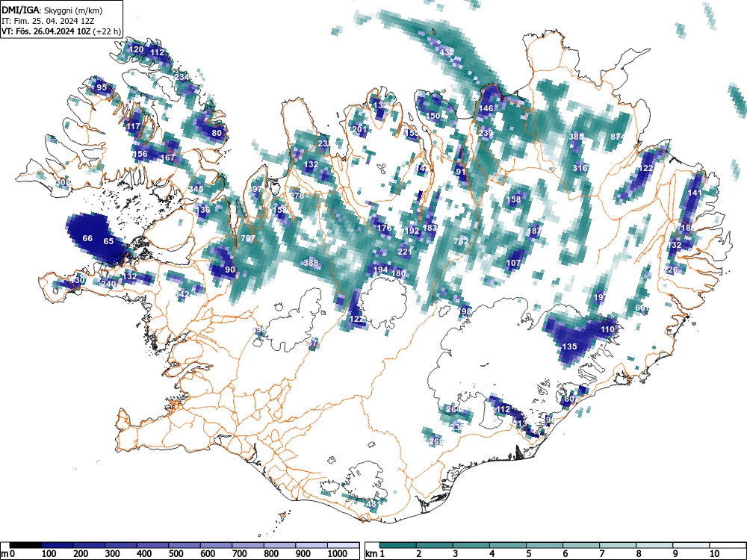Screen dimensions: 747x560
Task: Click the '110' visibility value
Action: [x=607, y=329]
